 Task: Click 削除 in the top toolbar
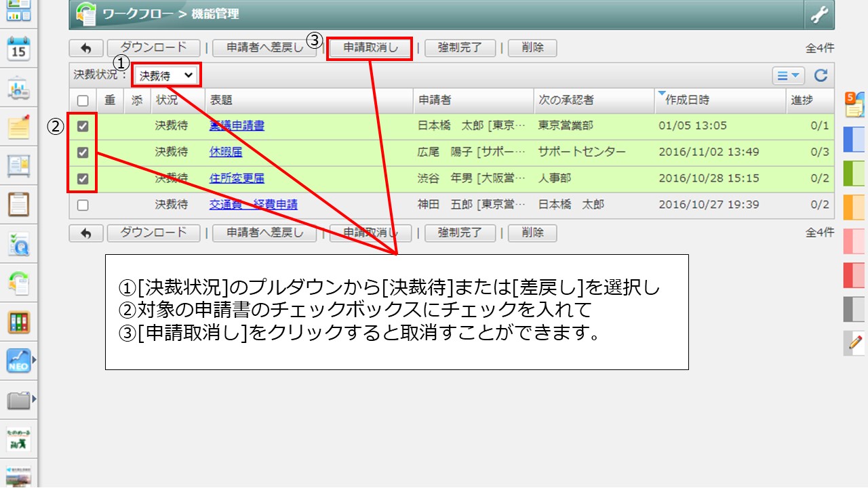pos(532,48)
